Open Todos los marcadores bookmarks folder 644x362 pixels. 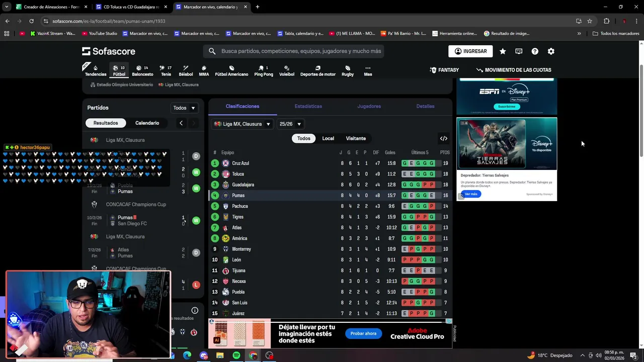pyautogui.click(x=616, y=34)
